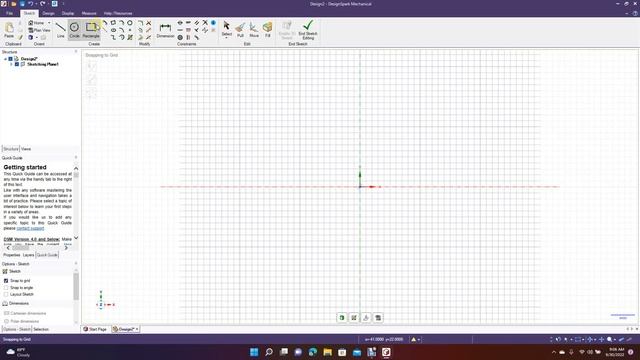The width and height of the screenshot is (640, 360).
Task: Click fourth mode icon at canvas bottom
Action: click(378, 318)
